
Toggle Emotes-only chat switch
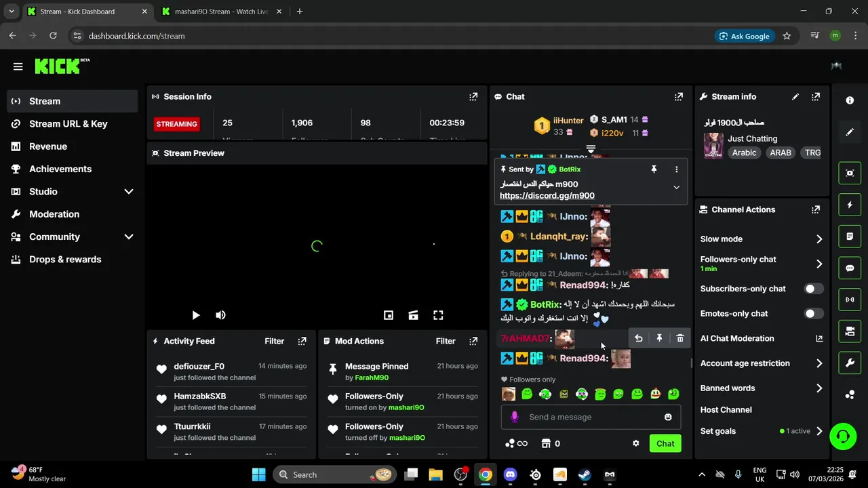coord(813,314)
